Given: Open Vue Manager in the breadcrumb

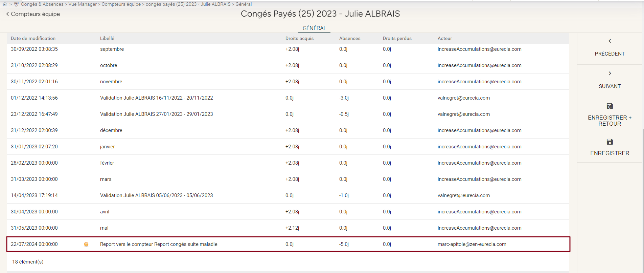Looking at the screenshot, I should point(83,4).
